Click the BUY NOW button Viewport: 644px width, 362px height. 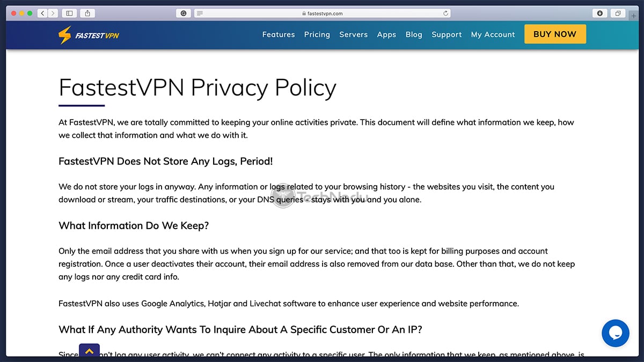(555, 34)
